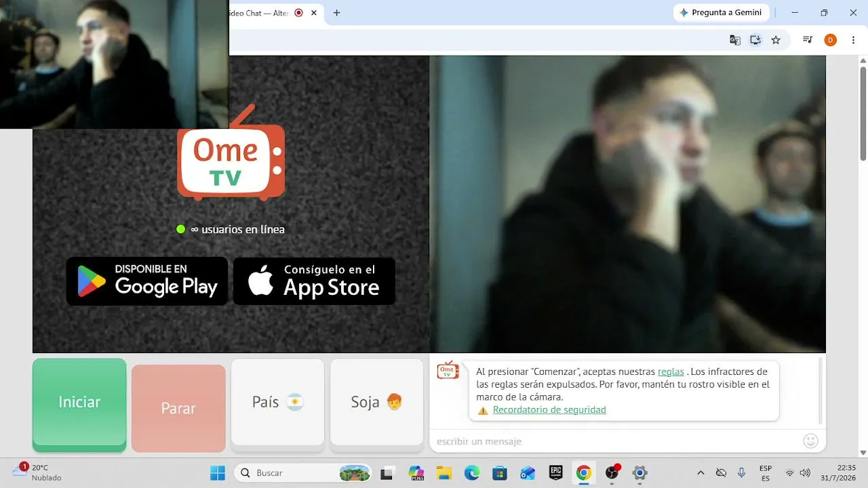Image resolution: width=868 pixels, height=488 pixels.
Task: Click the green Iniciar button
Action: coord(79,405)
